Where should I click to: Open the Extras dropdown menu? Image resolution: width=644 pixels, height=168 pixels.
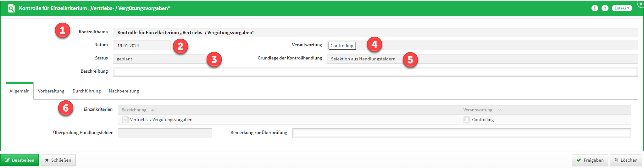click(x=622, y=8)
